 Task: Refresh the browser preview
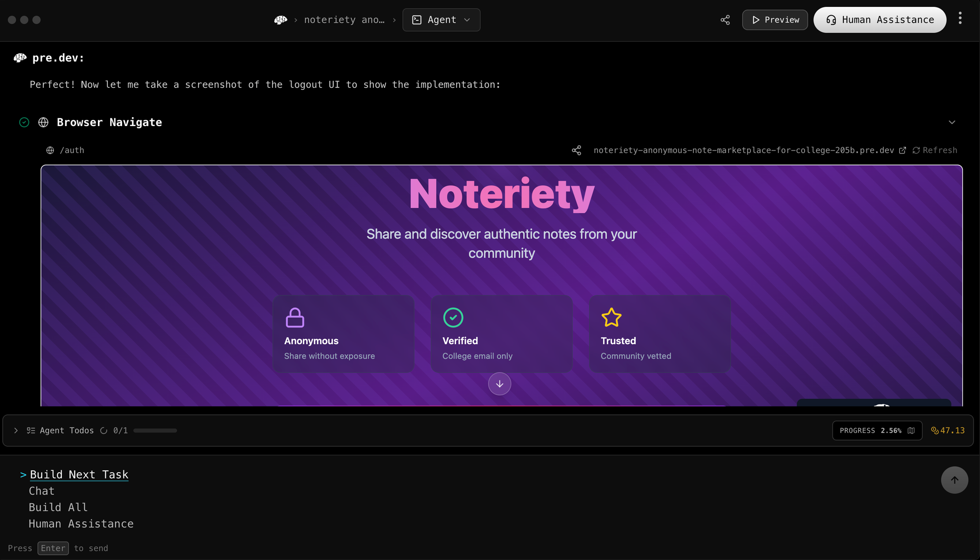point(934,151)
